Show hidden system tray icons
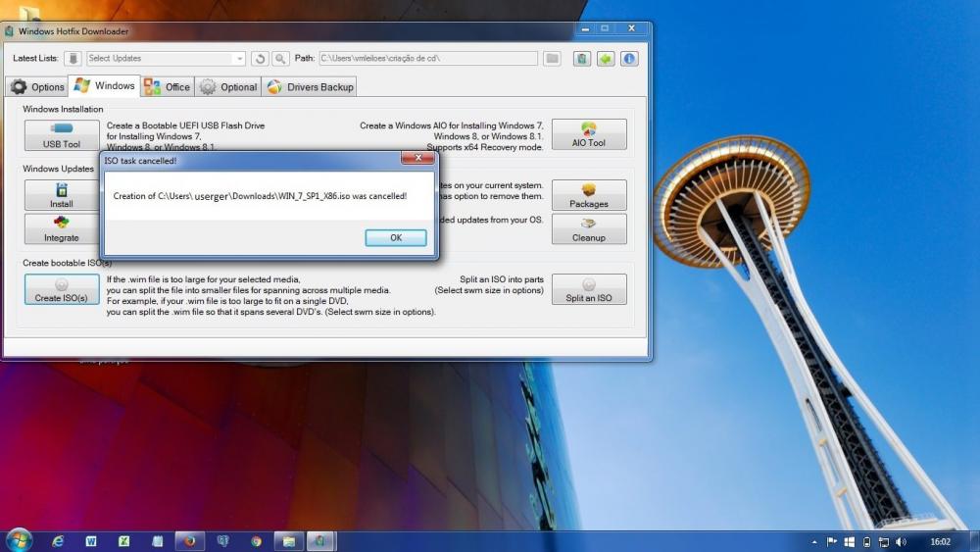 814,541
